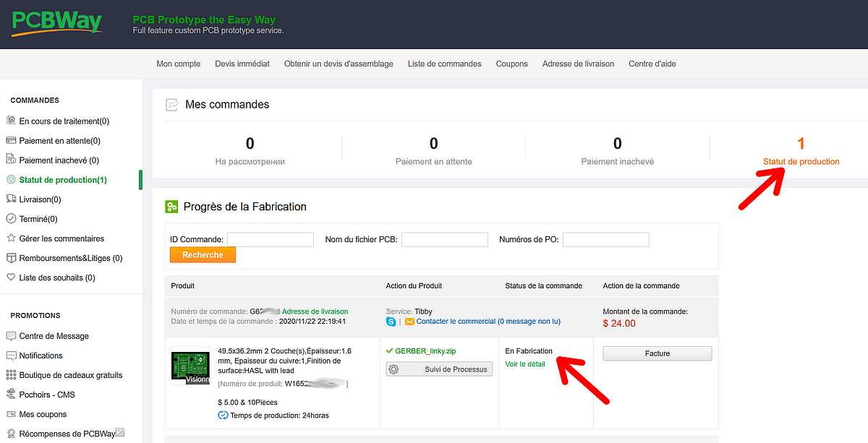This screenshot has width=868, height=443.
Task: Click the En Fabrication status text
Action: coord(529,350)
